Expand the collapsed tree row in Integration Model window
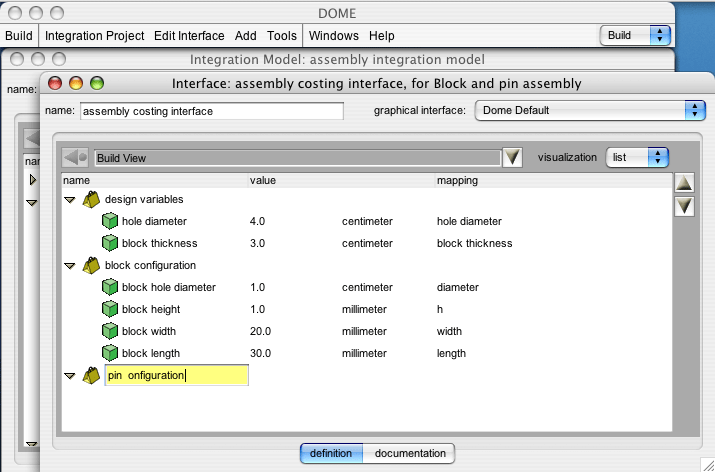Screen dimensions: 715x472 pyautogui.click(x=32, y=180)
